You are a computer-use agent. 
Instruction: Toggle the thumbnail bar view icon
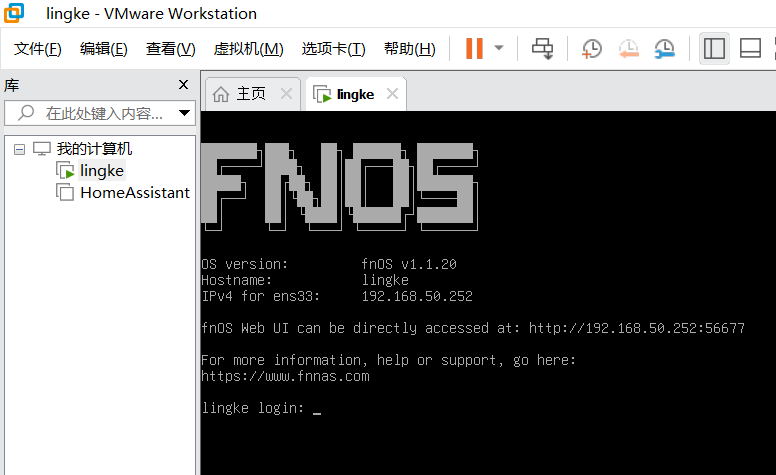click(750, 48)
